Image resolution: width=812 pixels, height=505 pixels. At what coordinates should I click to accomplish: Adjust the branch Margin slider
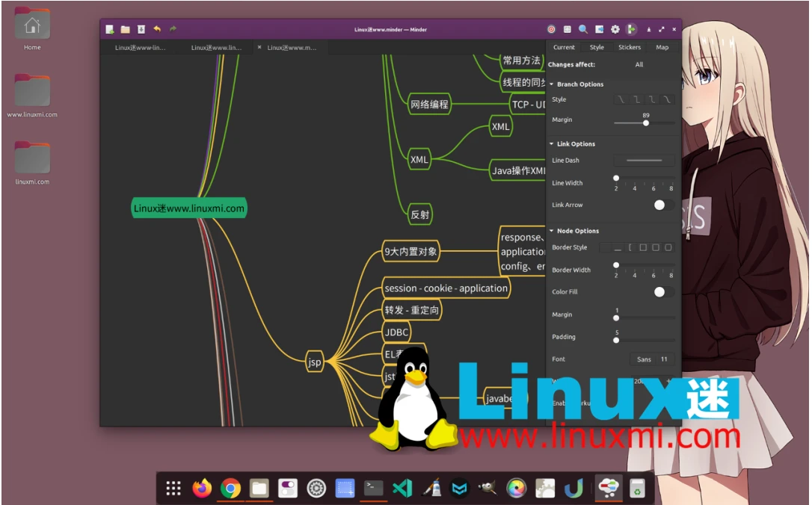coord(645,123)
